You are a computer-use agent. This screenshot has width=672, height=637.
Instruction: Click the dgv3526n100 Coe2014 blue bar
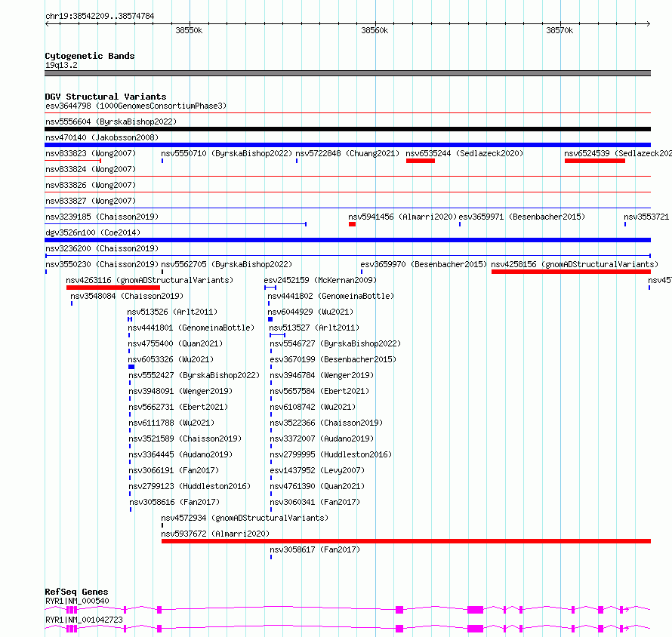pos(347,240)
